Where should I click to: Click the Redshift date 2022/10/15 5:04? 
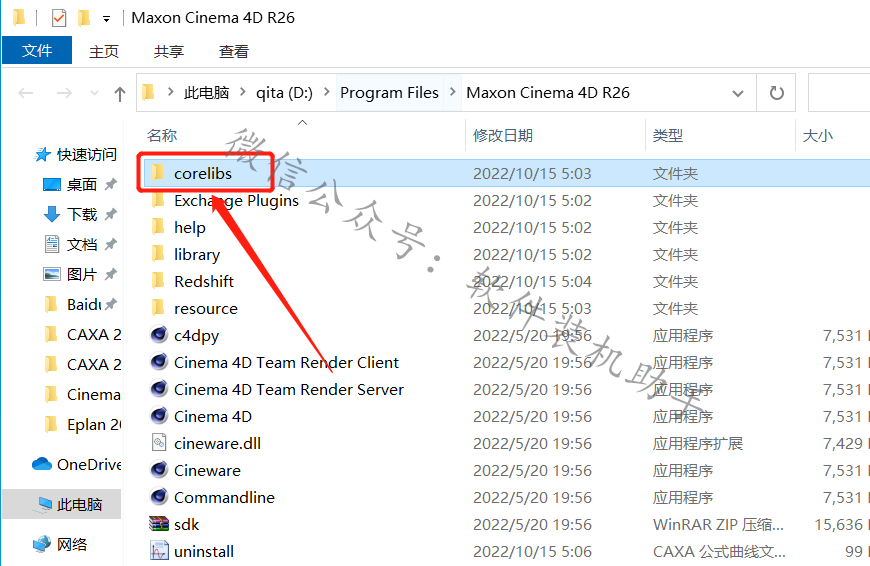point(532,281)
